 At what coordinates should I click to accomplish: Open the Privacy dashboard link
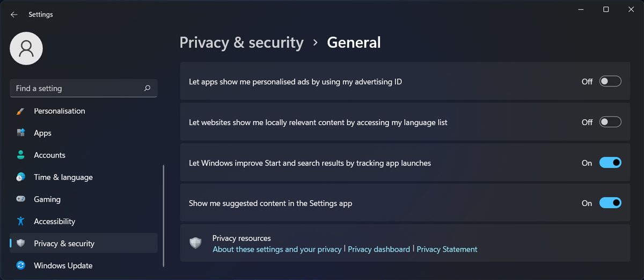point(379,249)
